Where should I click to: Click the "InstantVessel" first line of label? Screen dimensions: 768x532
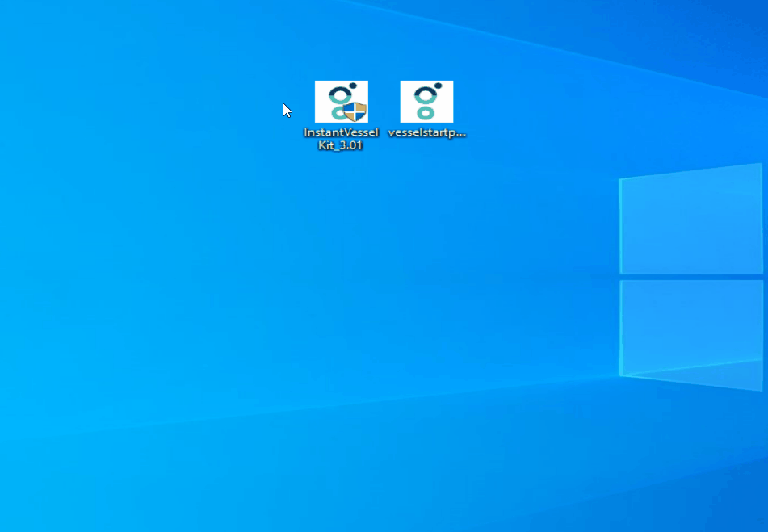coord(341,132)
